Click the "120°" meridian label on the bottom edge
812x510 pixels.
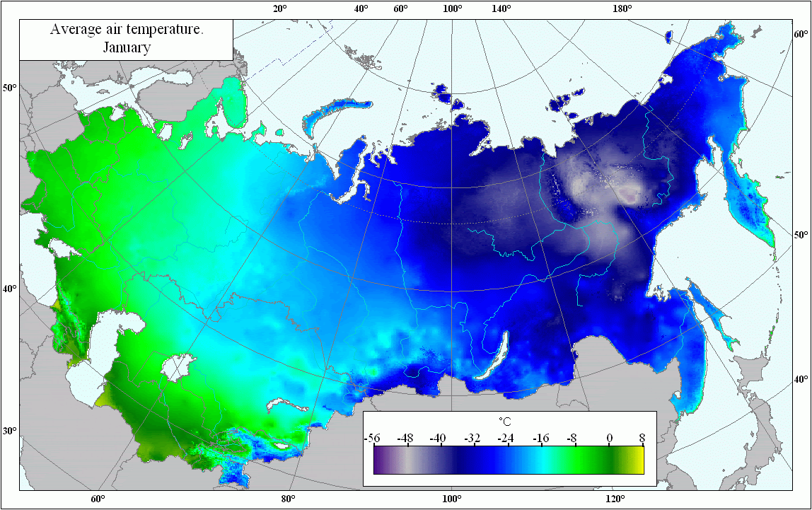(x=615, y=499)
